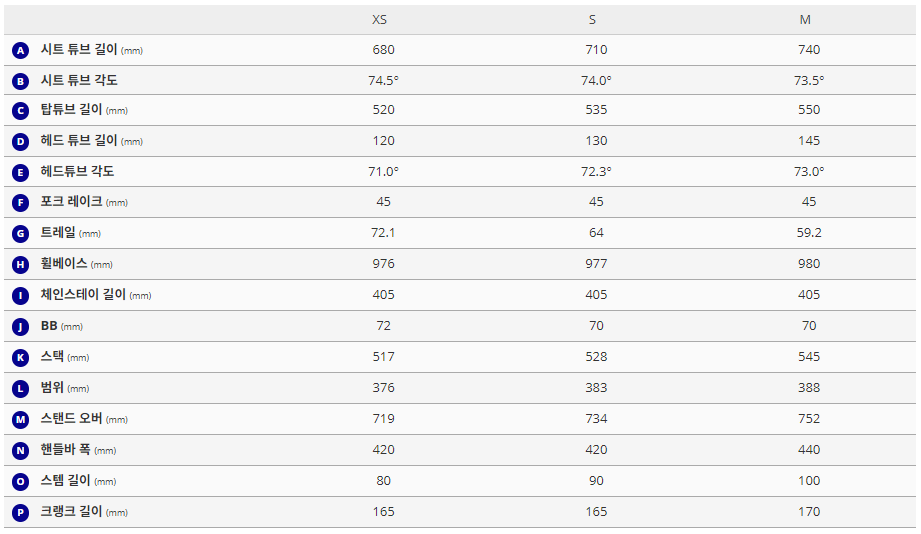Click the 74.5° seat tube angle value

[383, 80]
